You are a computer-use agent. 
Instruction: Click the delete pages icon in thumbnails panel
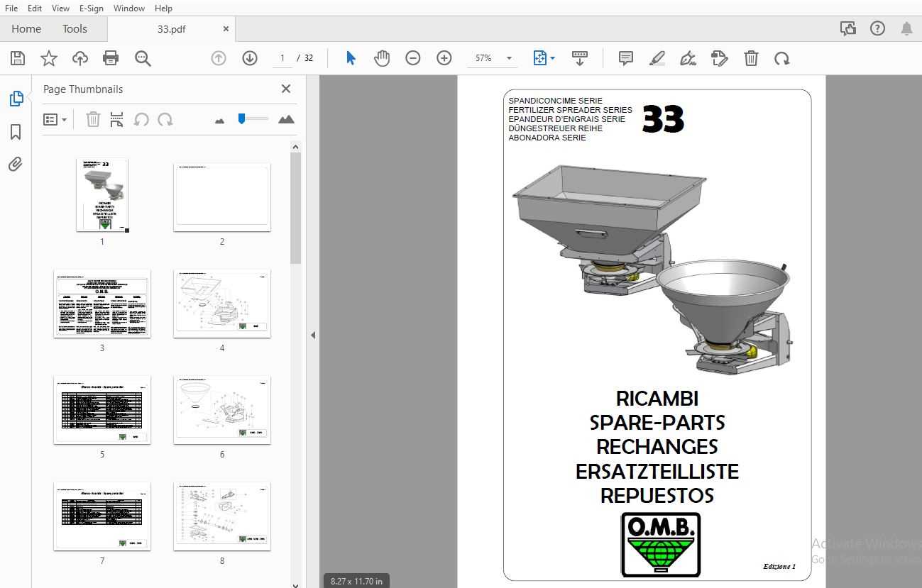coord(93,119)
